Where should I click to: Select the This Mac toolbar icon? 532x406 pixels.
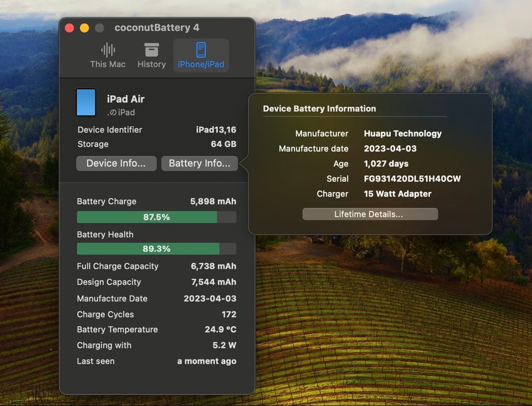(x=107, y=54)
